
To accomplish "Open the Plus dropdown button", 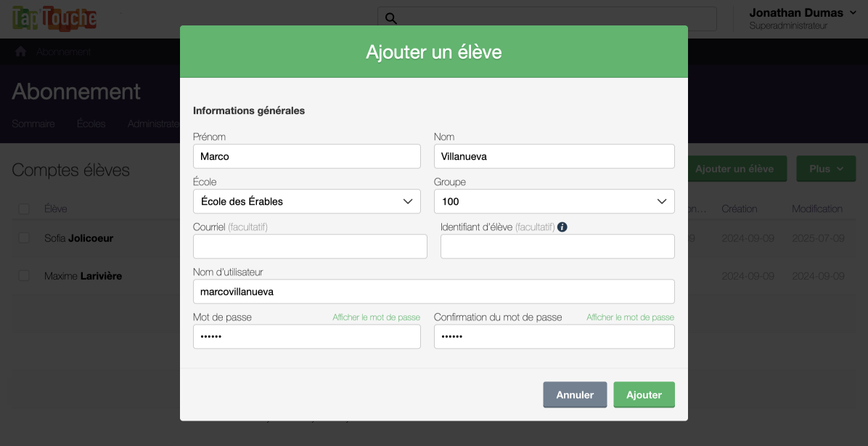I will click(826, 169).
